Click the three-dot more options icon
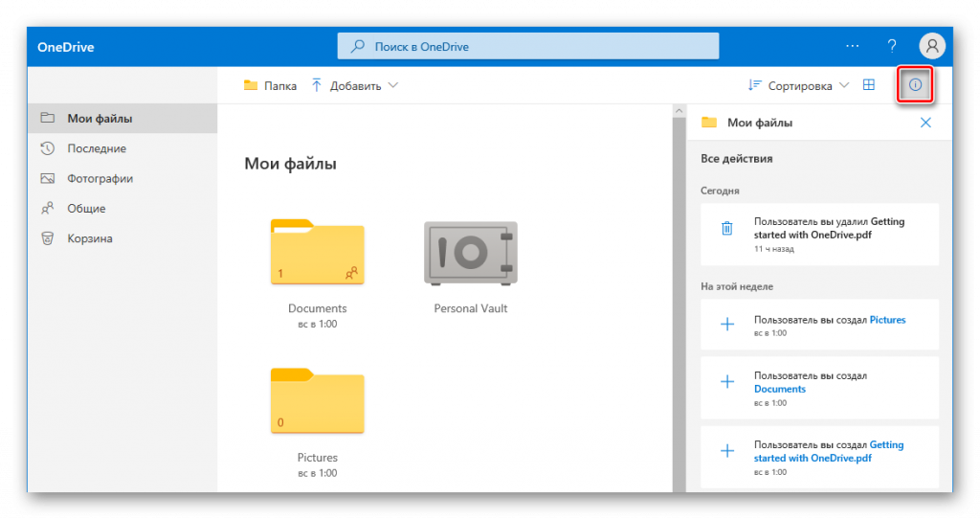The width and height of the screenshot is (980, 519). click(852, 46)
